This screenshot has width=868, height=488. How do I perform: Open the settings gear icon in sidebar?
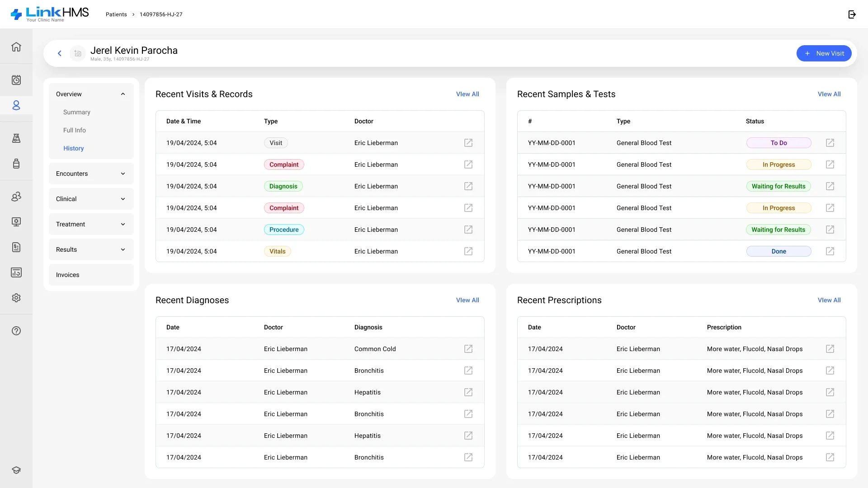[x=16, y=298]
